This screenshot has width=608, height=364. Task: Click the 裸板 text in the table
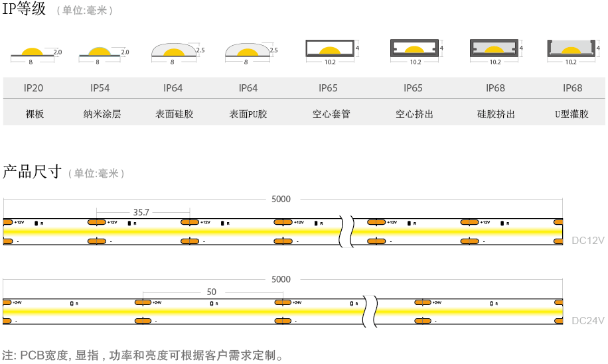point(35,114)
